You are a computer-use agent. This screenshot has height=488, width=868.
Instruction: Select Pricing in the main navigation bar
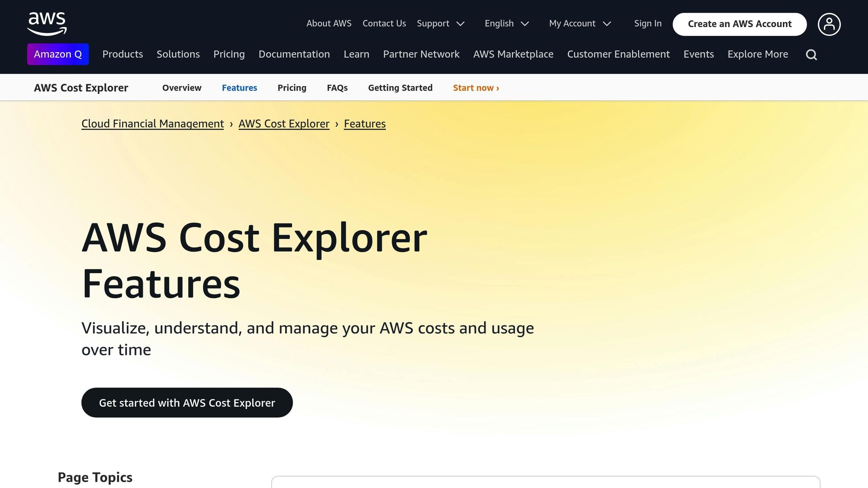click(229, 54)
